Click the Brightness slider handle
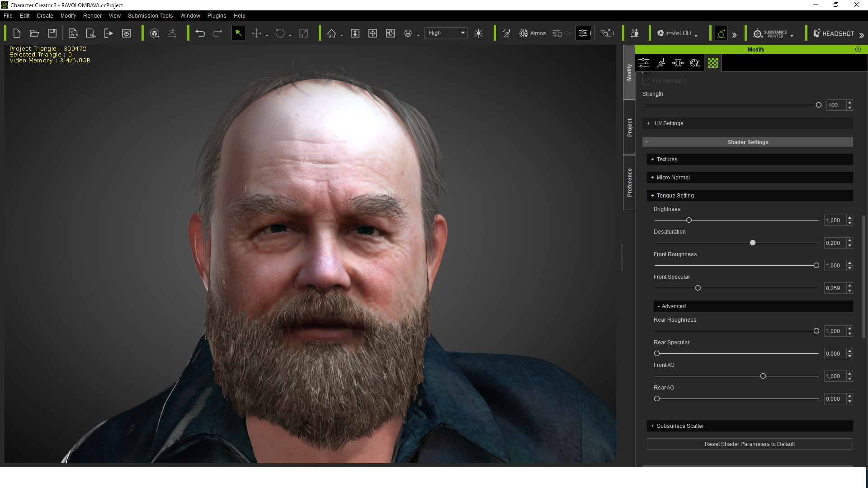868x488 pixels. [x=689, y=221]
